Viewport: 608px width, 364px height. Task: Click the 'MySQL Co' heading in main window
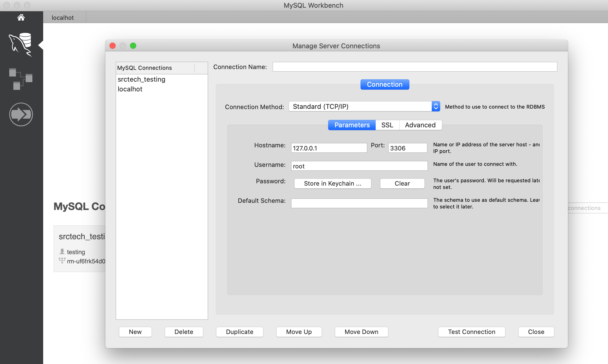[x=79, y=206]
